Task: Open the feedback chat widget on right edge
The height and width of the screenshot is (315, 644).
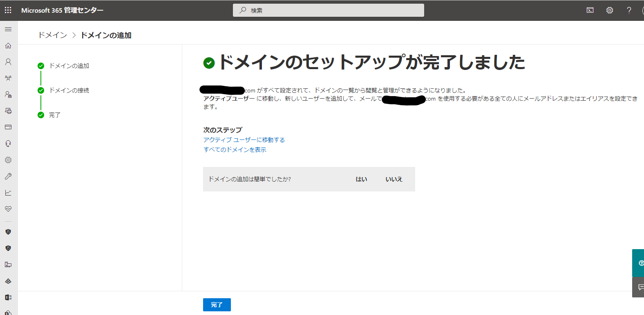Action: click(x=638, y=287)
